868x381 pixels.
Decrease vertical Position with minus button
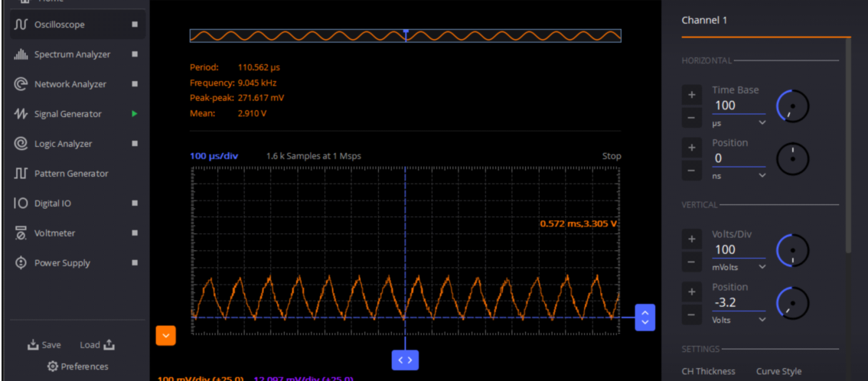tap(691, 315)
